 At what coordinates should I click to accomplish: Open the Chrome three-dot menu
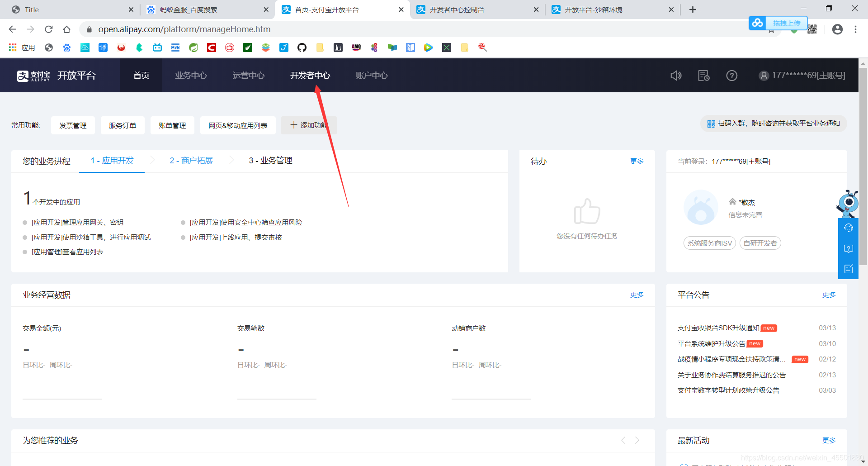pos(855,29)
